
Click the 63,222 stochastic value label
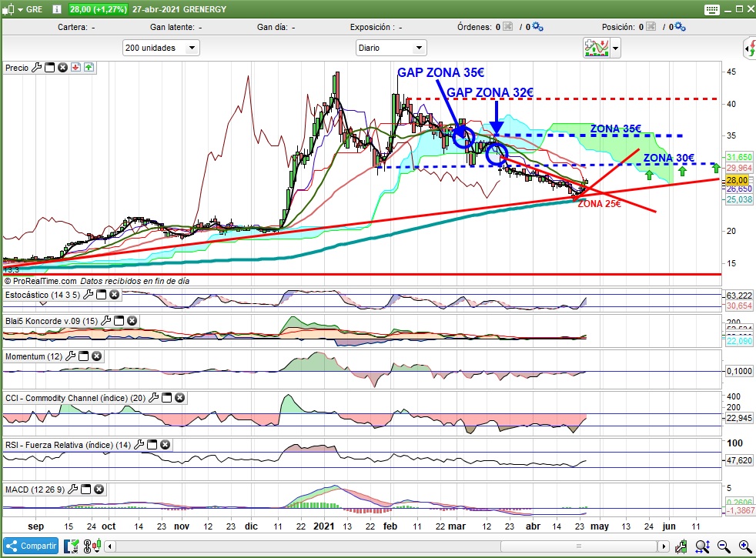point(739,296)
